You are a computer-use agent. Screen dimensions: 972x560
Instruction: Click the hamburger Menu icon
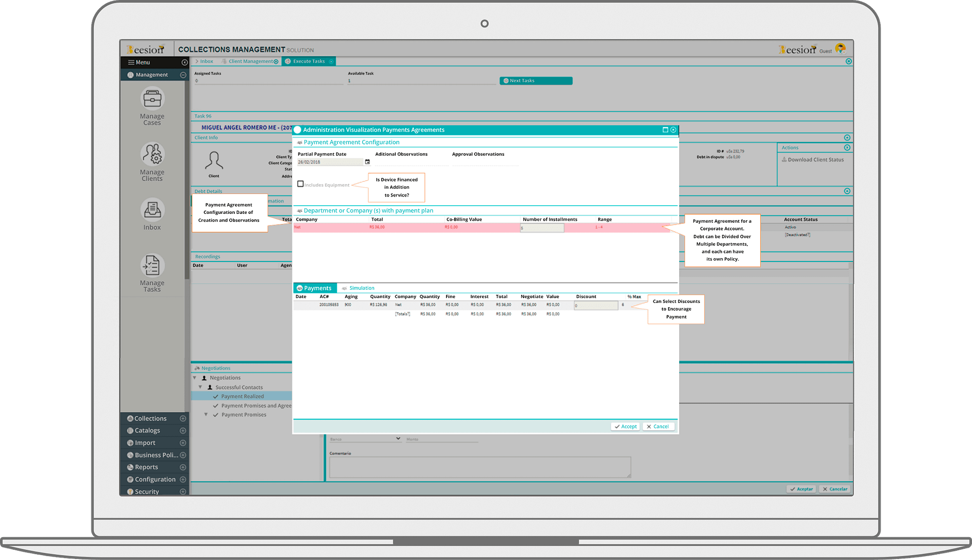(x=131, y=62)
